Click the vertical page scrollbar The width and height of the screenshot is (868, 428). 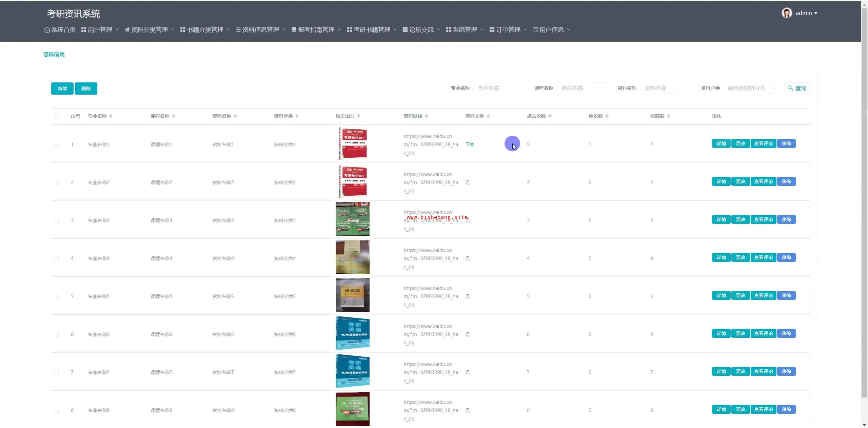point(864,203)
